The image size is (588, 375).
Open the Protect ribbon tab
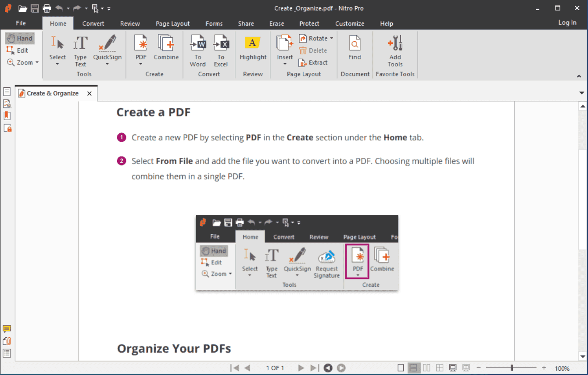[x=309, y=24]
